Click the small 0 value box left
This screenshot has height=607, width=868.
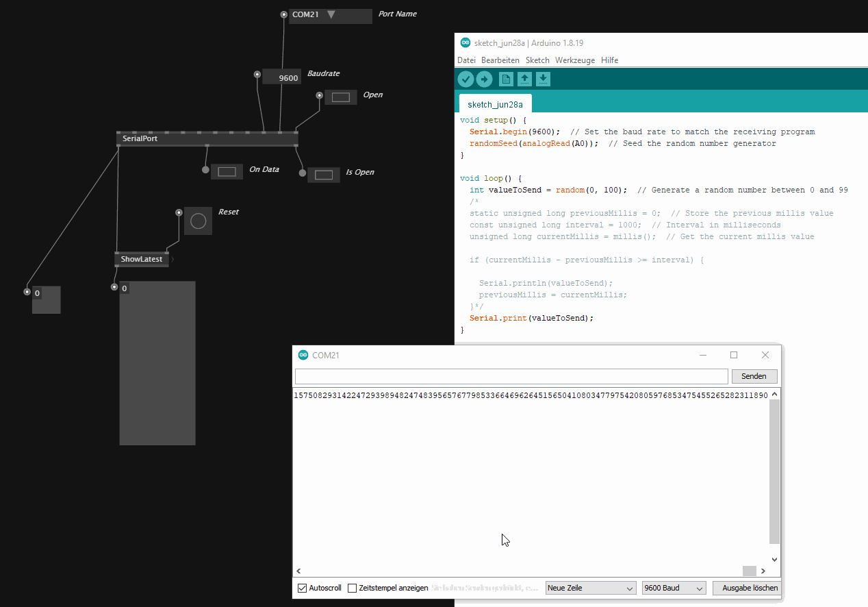(47, 300)
